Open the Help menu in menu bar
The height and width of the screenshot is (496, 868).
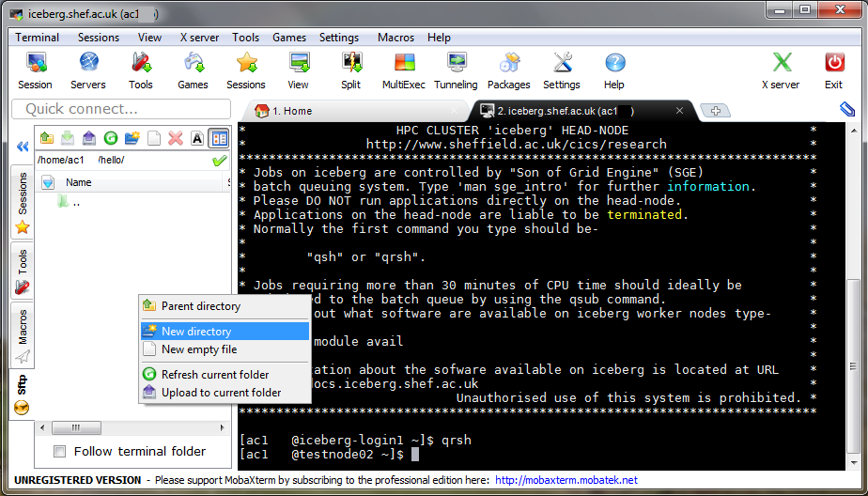tap(439, 38)
